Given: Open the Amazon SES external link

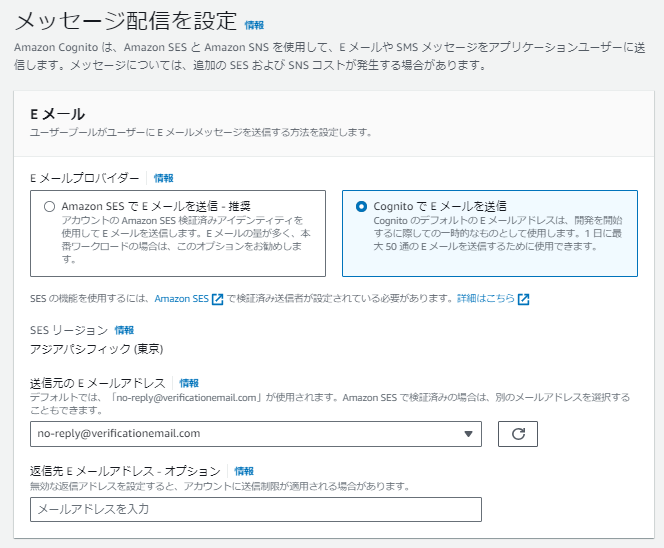Looking at the screenshot, I should tap(188, 299).
